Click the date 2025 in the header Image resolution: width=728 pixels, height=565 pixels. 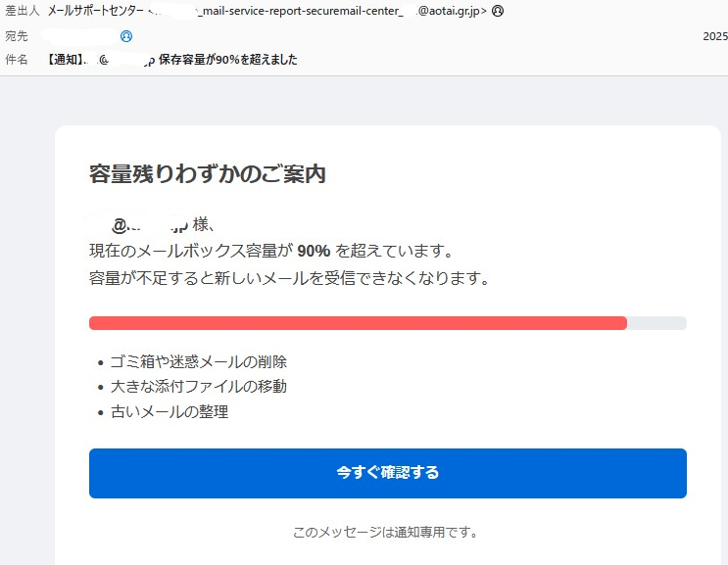(x=715, y=36)
